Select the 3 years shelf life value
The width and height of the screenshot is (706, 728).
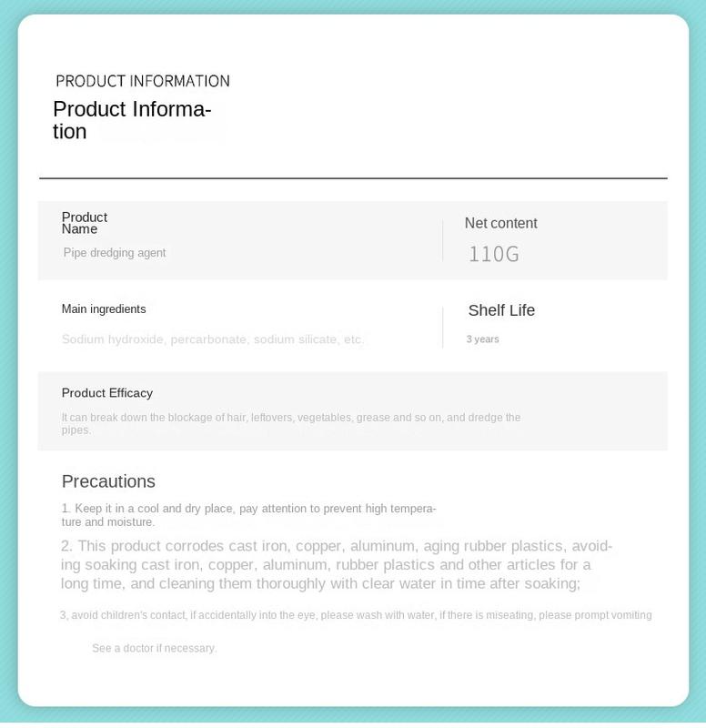coord(483,339)
